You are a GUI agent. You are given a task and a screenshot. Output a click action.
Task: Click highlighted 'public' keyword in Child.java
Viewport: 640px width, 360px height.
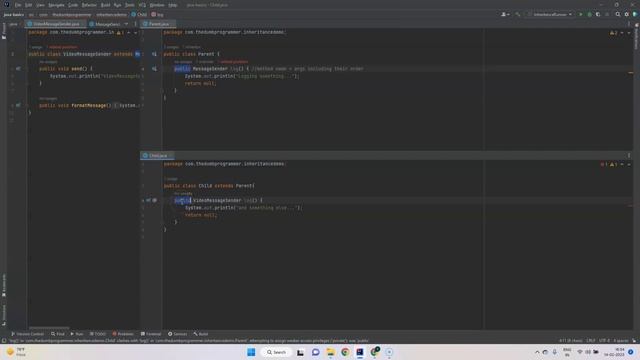[182, 200]
